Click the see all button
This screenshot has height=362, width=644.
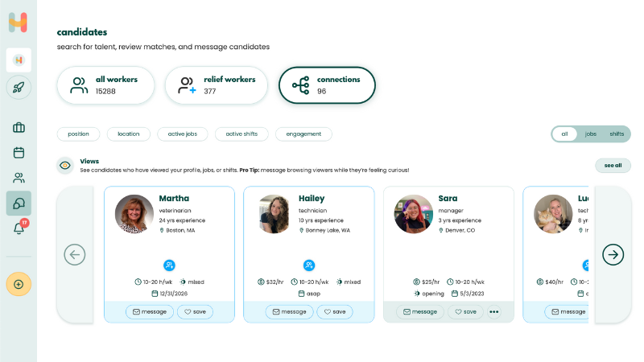613,166
